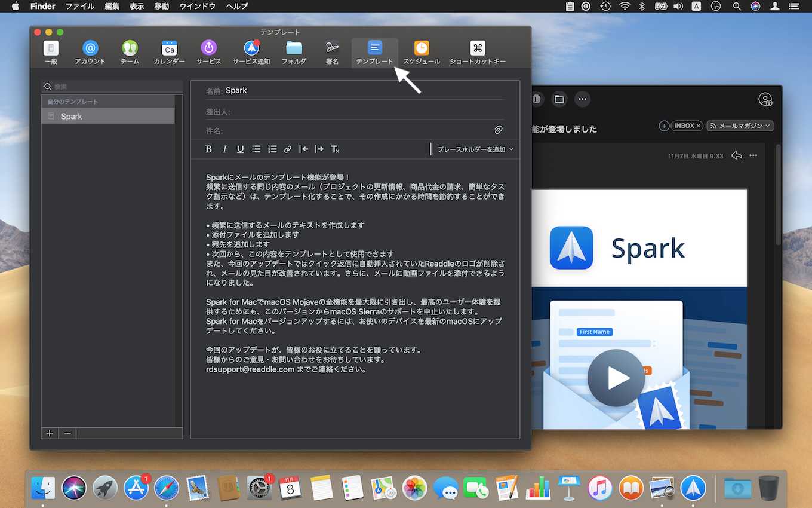812x508 pixels.
Task: Click the Wi-Fi icon in the menu bar
Action: pyautogui.click(x=625, y=6)
